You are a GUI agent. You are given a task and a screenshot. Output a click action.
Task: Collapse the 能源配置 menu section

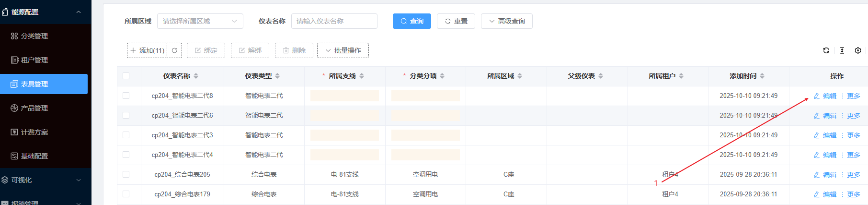46,12
